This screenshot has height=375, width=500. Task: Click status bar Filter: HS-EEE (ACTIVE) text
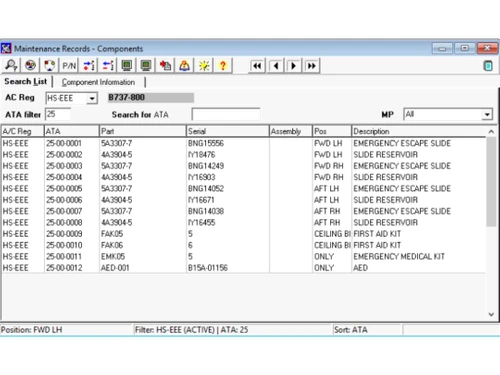pyautogui.click(x=191, y=330)
